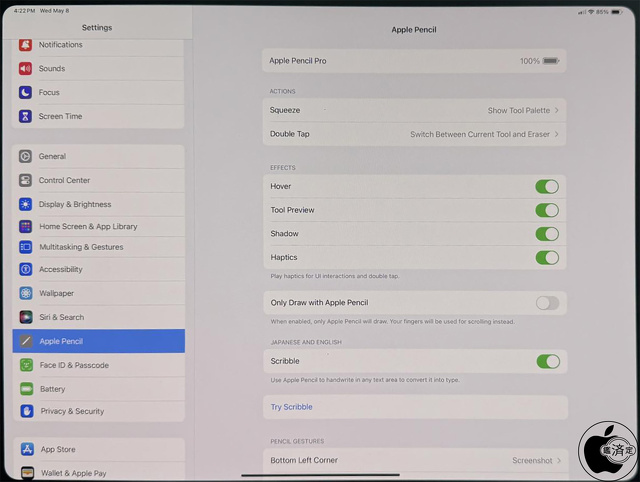640x482 pixels.
Task: Toggle the Scribble switch off
Action: click(547, 361)
